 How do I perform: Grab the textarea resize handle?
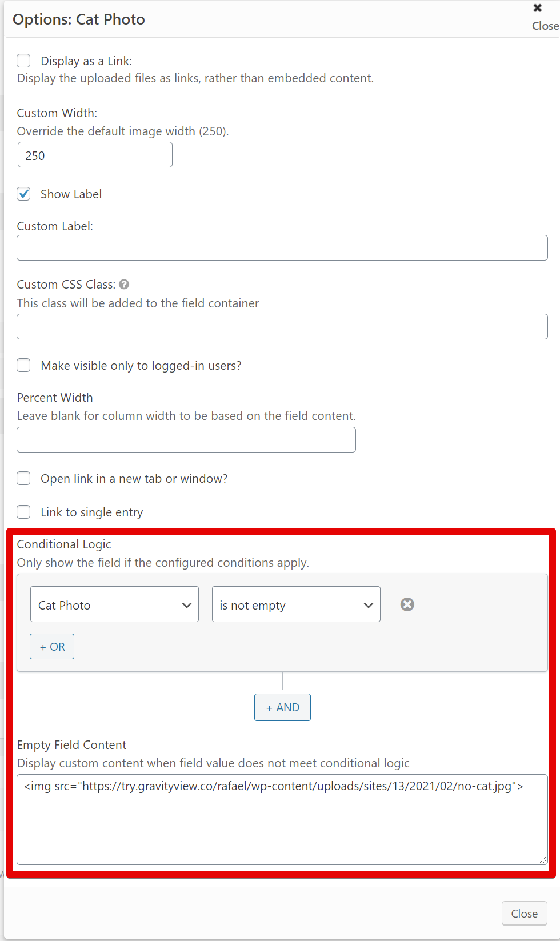(x=543, y=860)
